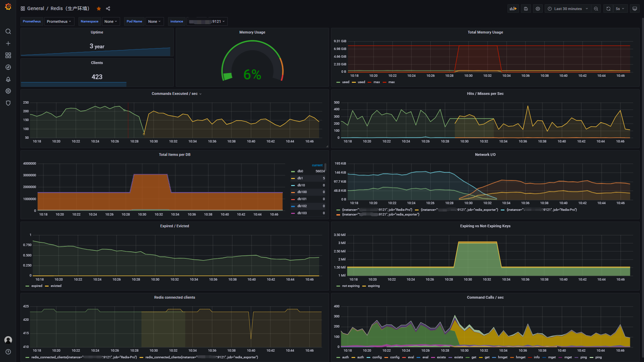
Task: Open the instance :9121 dropdown
Action: [x=207, y=21]
